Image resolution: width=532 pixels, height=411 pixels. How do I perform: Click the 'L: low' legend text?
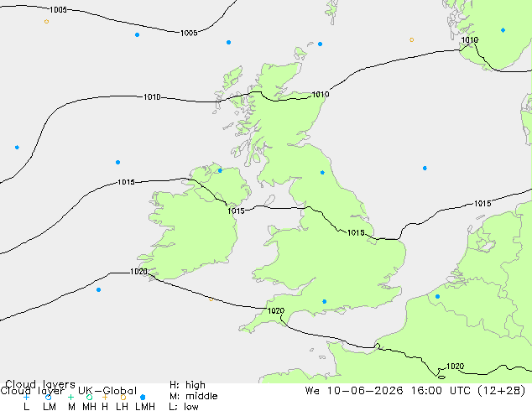click(x=184, y=407)
